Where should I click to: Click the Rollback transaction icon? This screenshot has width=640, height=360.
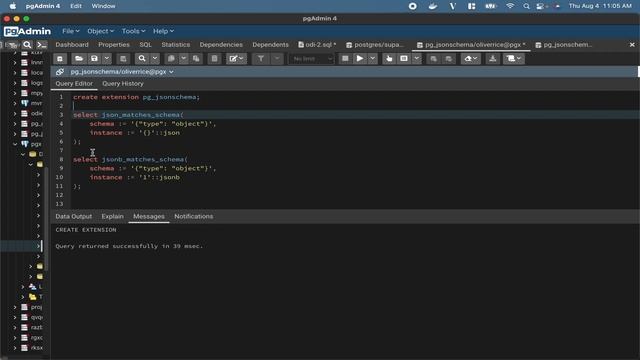point(449,59)
